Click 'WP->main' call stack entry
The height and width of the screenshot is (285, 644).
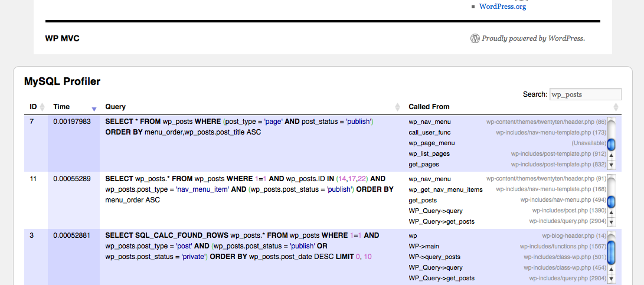pyautogui.click(x=424, y=247)
